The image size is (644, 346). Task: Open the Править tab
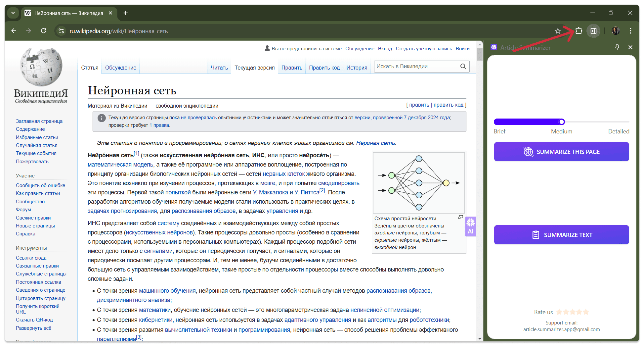(x=292, y=68)
